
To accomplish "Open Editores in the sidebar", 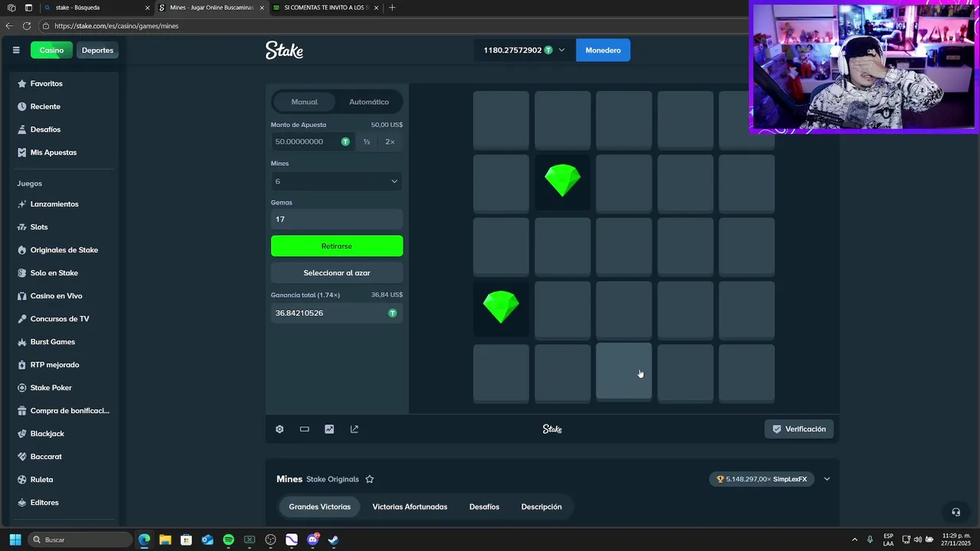I will click(x=64, y=503).
